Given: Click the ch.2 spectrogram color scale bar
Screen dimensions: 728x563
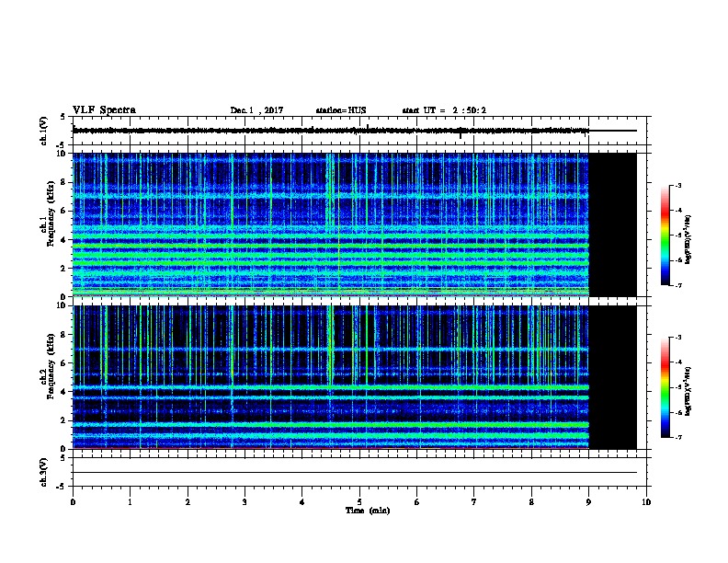Looking at the screenshot, I should pyautogui.click(x=665, y=387).
